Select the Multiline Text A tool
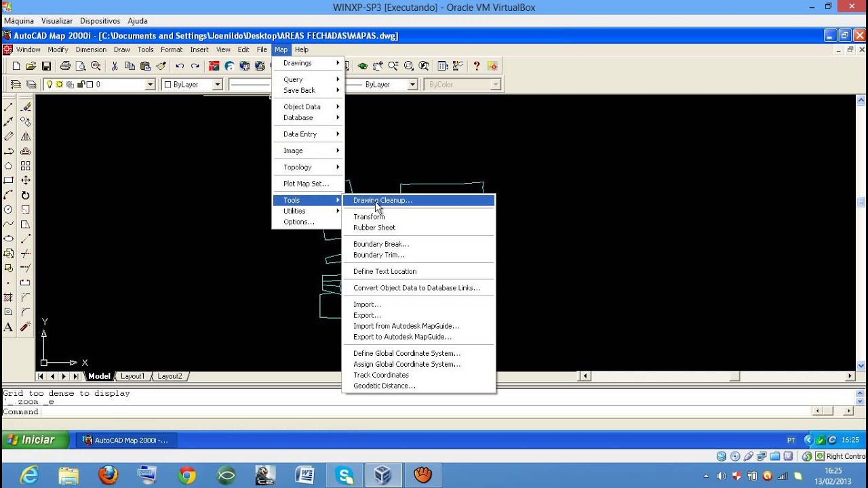Screen dimensions: 868x488 click(x=8, y=327)
